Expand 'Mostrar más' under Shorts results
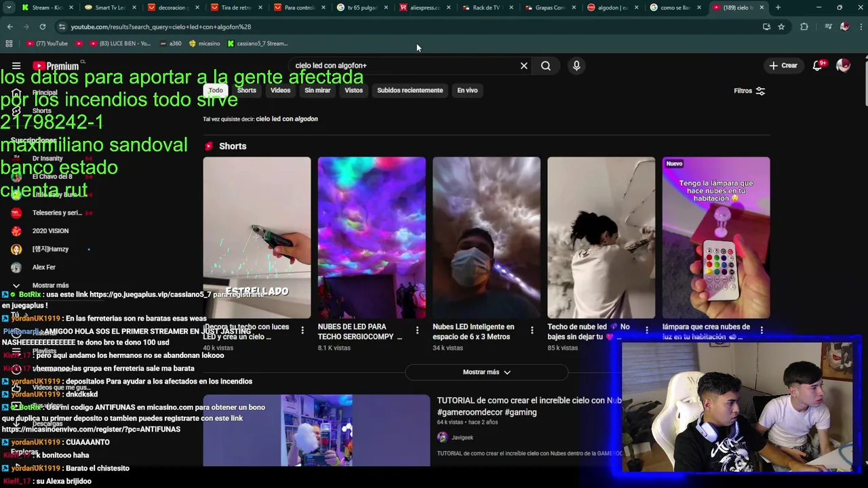The width and height of the screenshot is (868, 488). [486, 372]
